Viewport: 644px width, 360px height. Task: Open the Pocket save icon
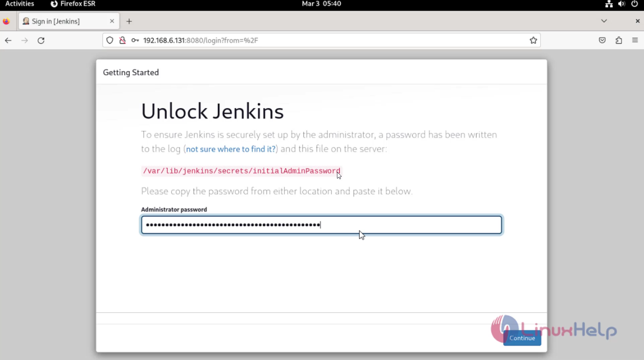(x=602, y=40)
